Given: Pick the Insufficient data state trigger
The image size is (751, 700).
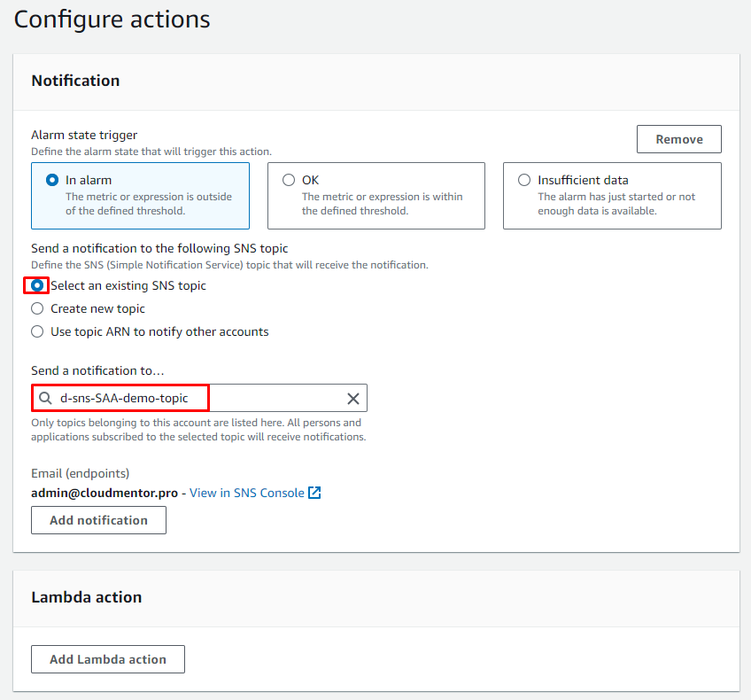Looking at the screenshot, I should (x=524, y=180).
